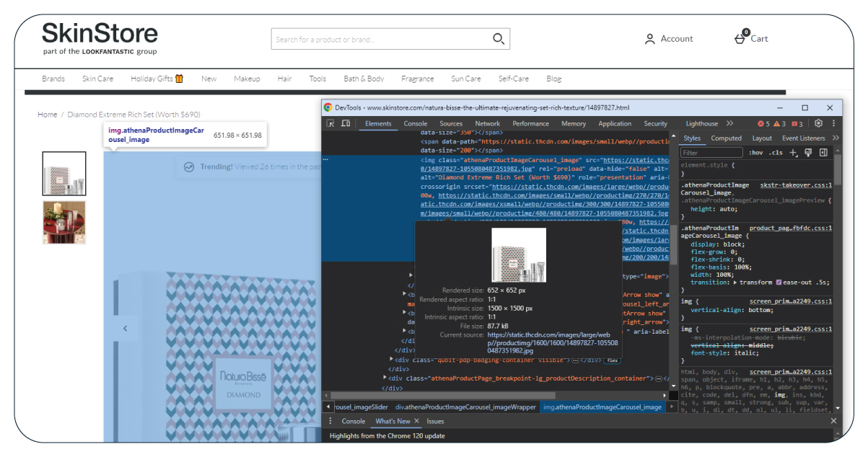868x457 pixels.
Task: Switch to the Elements panel tab
Action: pos(378,124)
